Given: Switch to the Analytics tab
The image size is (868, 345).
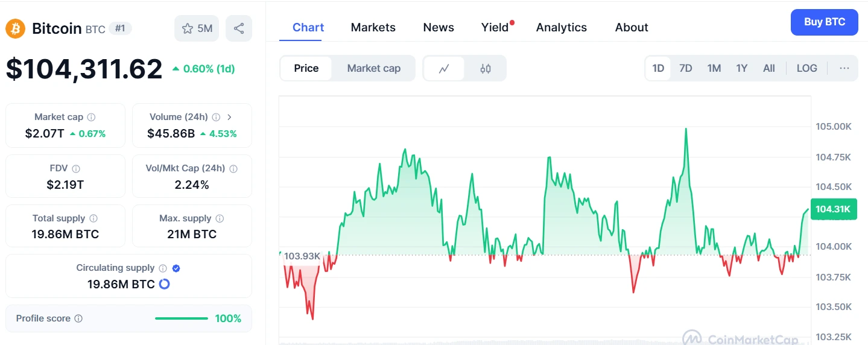Looking at the screenshot, I should [562, 27].
